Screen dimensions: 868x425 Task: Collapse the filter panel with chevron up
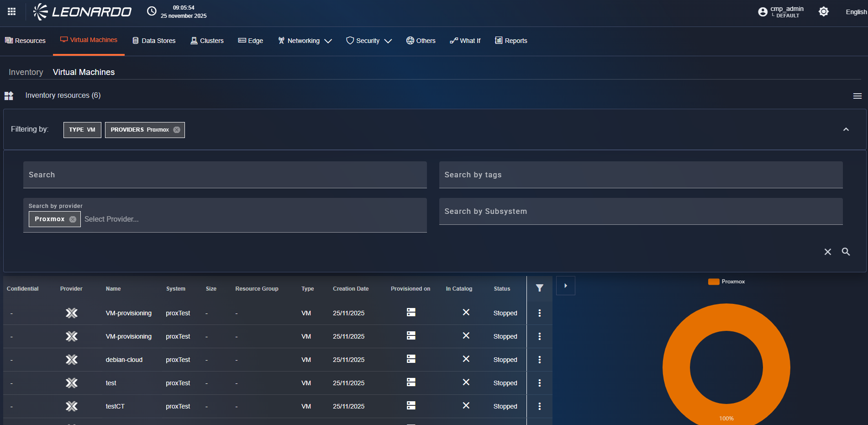[846, 129]
